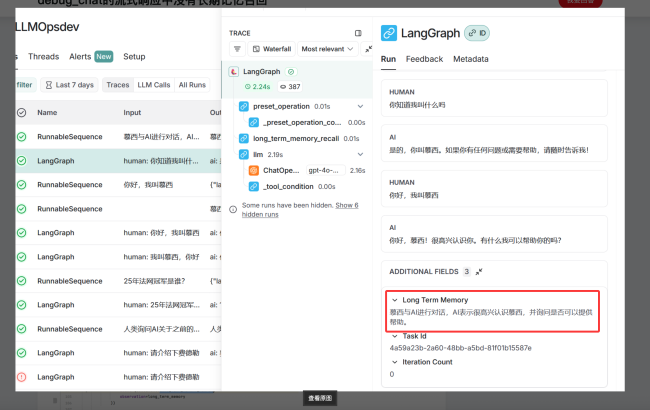Click the 387 tokens chip
The height and width of the screenshot is (410, 650).
(289, 87)
